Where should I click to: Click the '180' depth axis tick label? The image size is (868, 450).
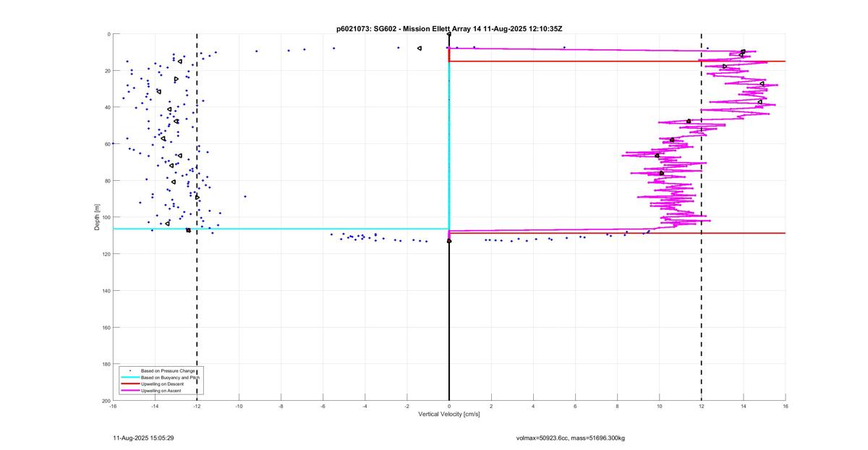coord(106,364)
